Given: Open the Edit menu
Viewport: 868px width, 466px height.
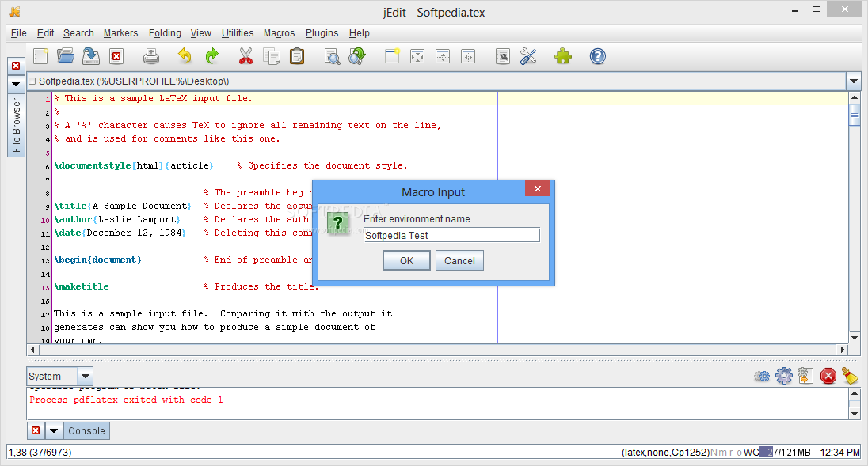Looking at the screenshot, I should pyautogui.click(x=45, y=33).
